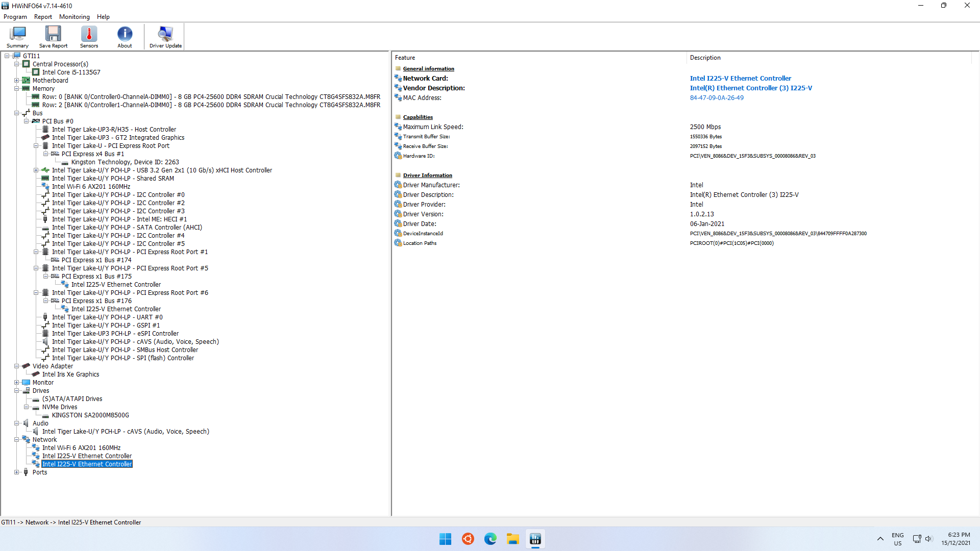Select memory Row: 2 DIMM entry

pos(211,105)
